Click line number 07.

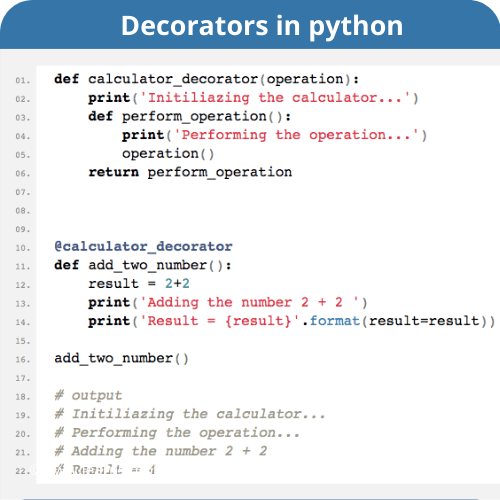click(23, 192)
